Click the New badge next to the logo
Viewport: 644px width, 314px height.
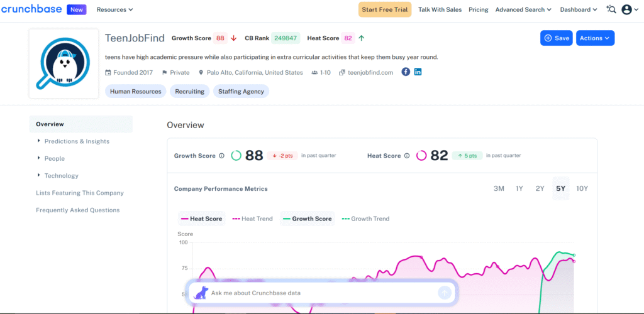coord(77,9)
